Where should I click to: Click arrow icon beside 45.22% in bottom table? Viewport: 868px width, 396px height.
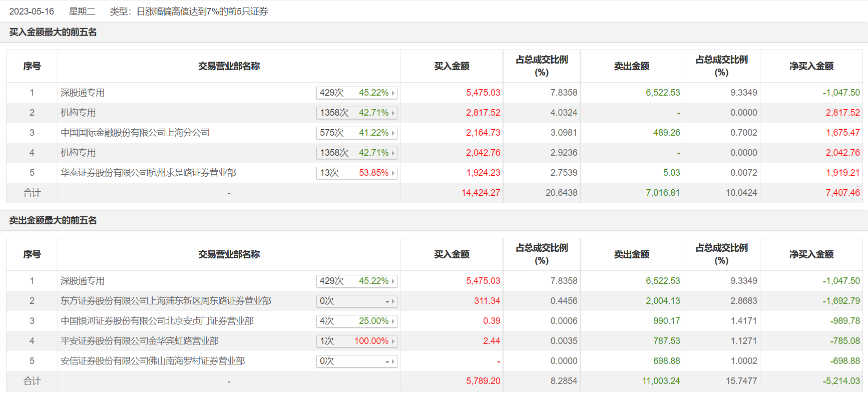coord(393,281)
